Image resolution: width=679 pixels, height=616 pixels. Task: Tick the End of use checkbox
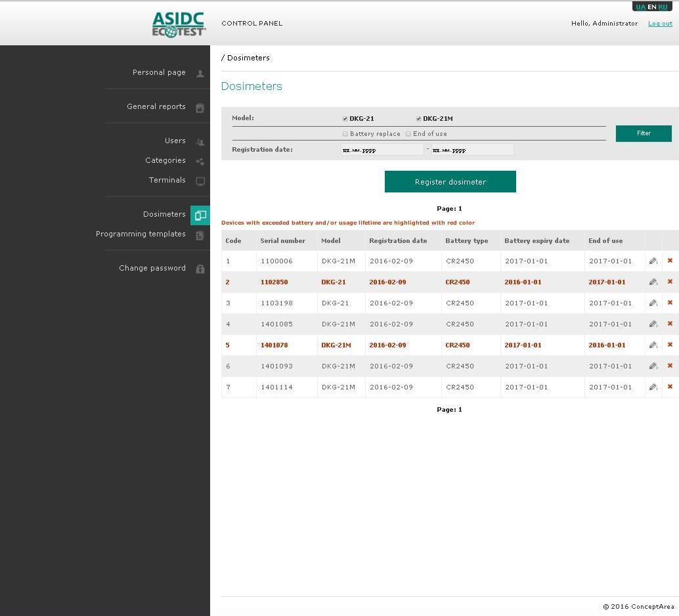tap(408, 134)
